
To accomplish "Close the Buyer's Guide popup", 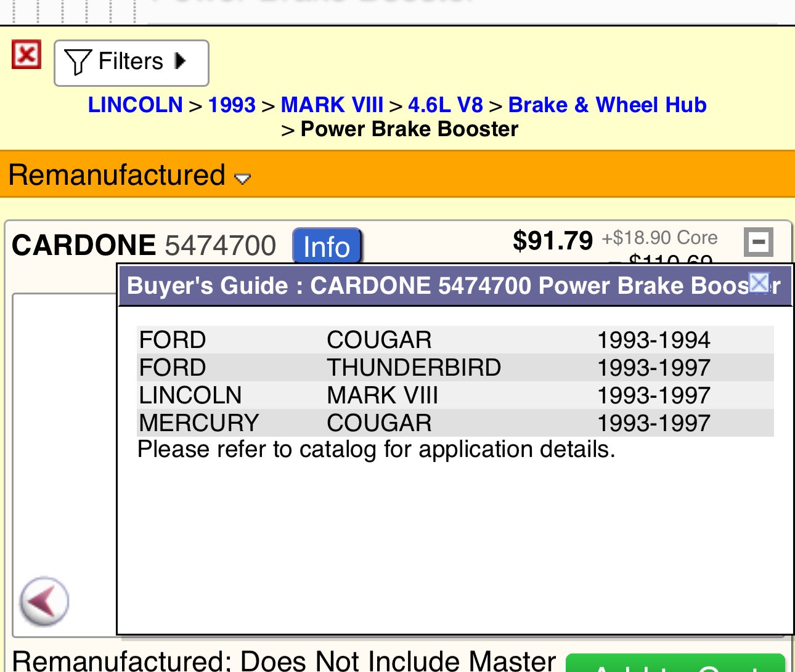I will tap(759, 283).
